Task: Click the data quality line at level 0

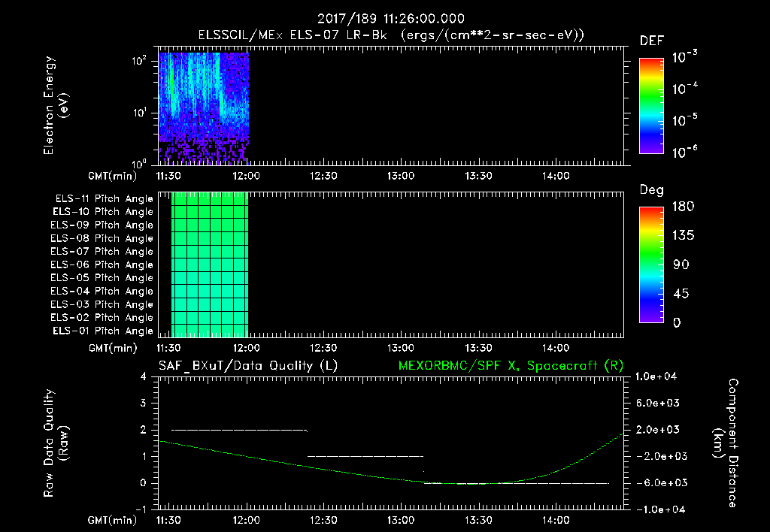Action: tap(516, 483)
